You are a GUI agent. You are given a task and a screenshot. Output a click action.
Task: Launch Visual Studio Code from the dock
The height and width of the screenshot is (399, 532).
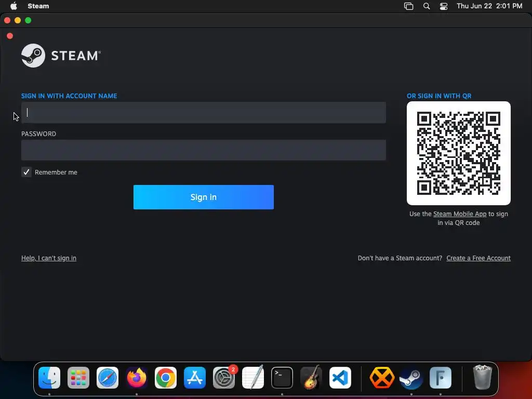point(340,378)
